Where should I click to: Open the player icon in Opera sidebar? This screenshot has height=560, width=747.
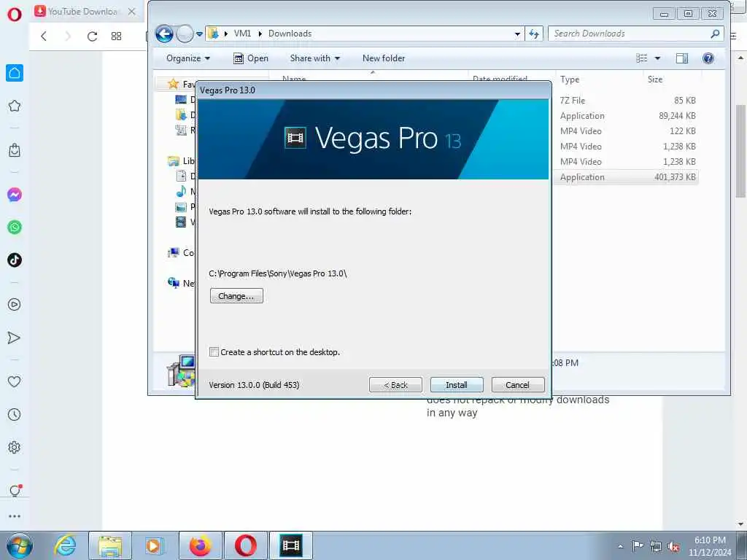tap(15, 305)
